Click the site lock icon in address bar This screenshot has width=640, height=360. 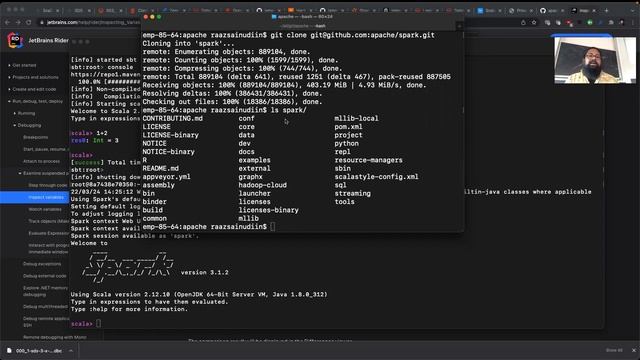coord(41,22)
